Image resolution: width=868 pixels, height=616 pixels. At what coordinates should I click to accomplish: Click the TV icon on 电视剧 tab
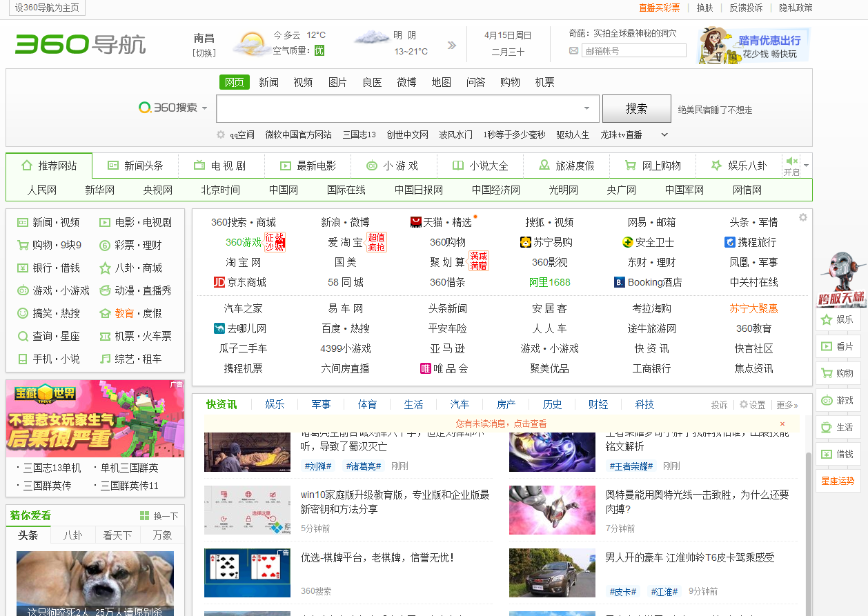coord(199,166)
